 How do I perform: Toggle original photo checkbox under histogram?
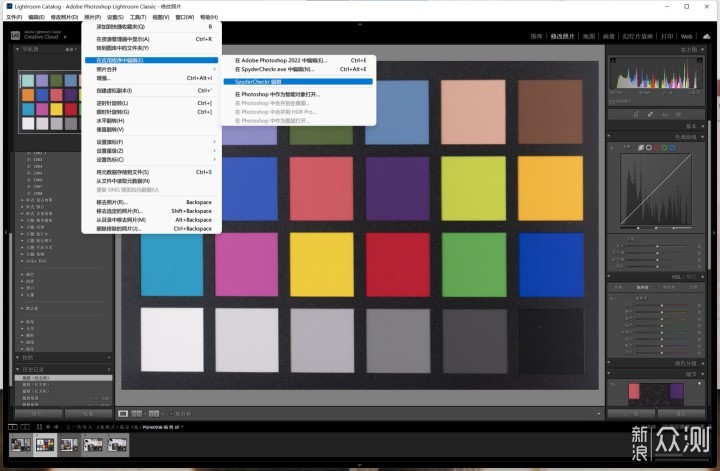point(612,101)
